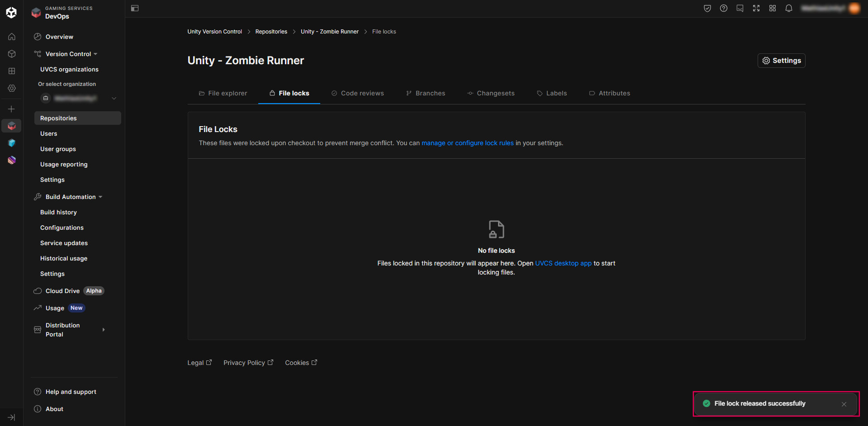Open the apps grid icon in top bar

click(x=772, y=8)
